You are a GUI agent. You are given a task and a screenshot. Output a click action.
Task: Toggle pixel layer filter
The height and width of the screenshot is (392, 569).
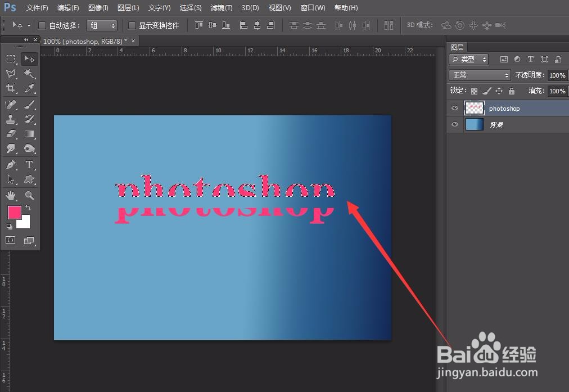504,59
